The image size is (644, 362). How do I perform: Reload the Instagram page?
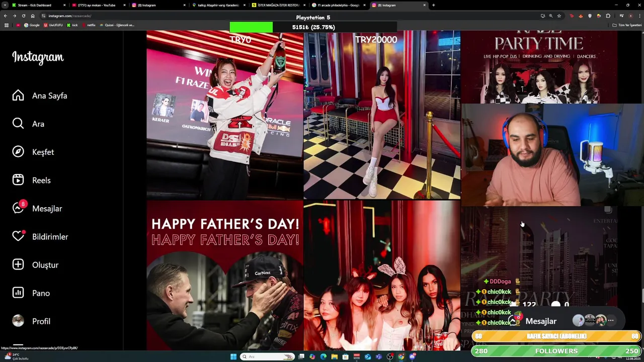[x=24, y=16]
